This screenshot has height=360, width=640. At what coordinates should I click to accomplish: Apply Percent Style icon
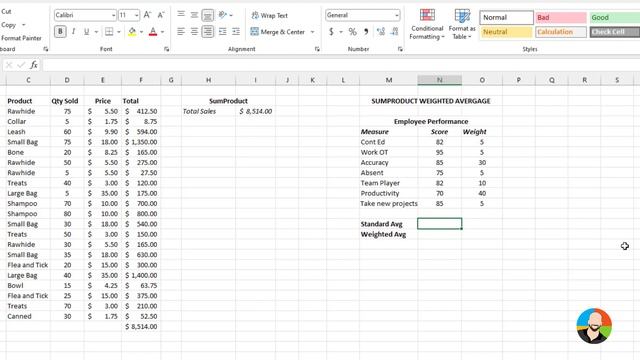[x=353, y=31]
